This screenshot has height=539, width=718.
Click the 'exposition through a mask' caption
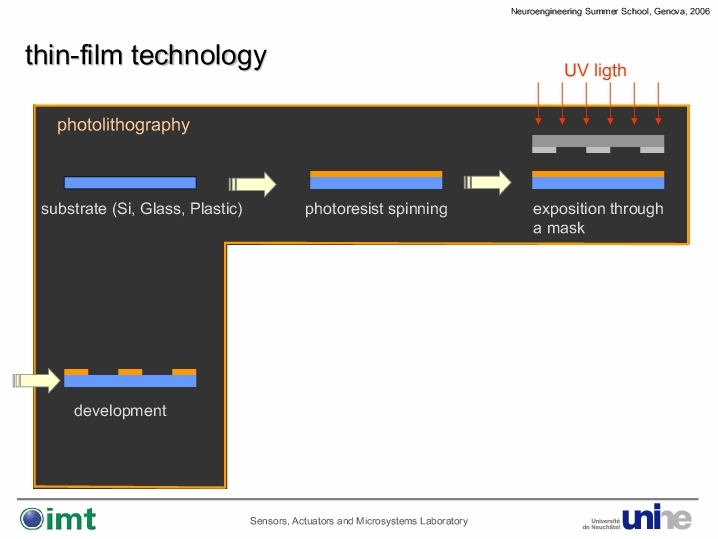click(598, 218)
